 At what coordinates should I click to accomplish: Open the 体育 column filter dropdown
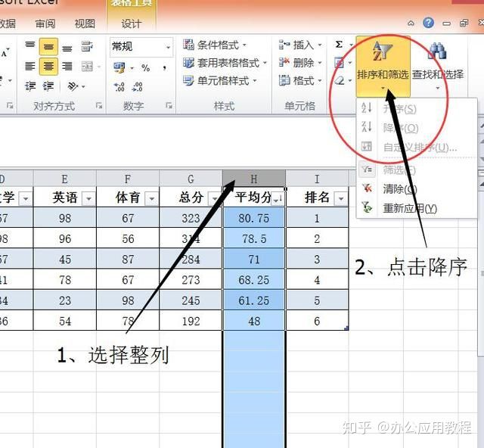click(x=151, y=199)
